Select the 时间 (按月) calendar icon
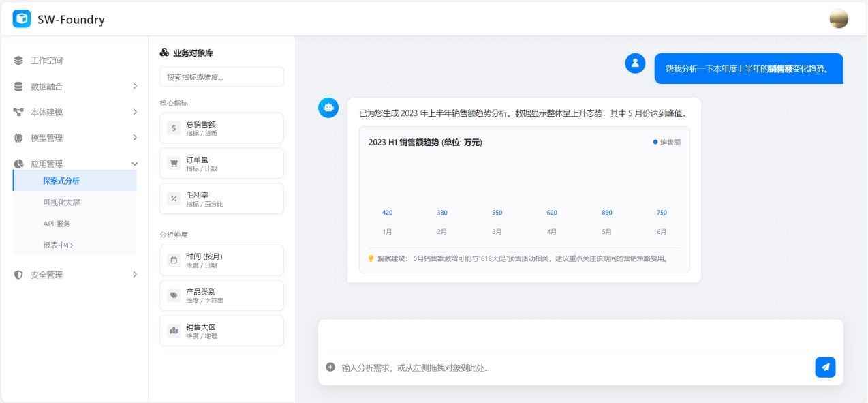Screen dimensions: 868x403 click(x=174, y=260)
